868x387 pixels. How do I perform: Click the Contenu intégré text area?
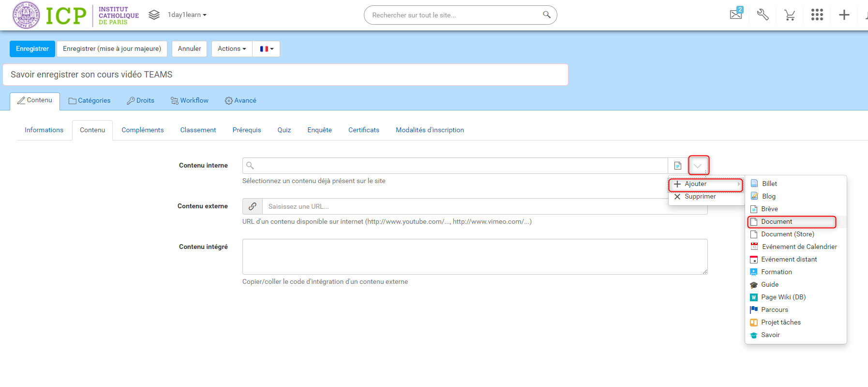[475, 257]
